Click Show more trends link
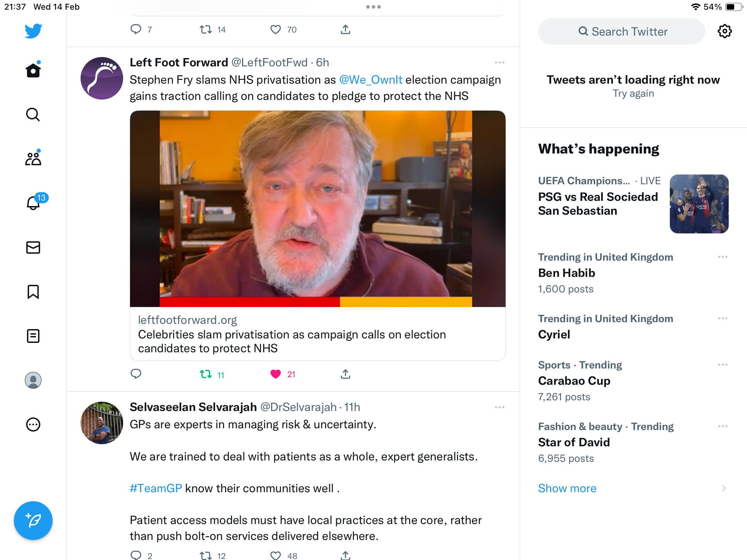The height and width of the screenshot is (560, 747). (567, 488)
